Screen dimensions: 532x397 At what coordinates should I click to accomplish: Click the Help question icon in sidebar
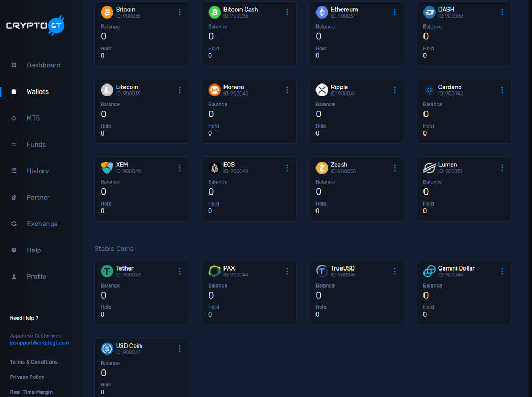click(x=14, y=250)
